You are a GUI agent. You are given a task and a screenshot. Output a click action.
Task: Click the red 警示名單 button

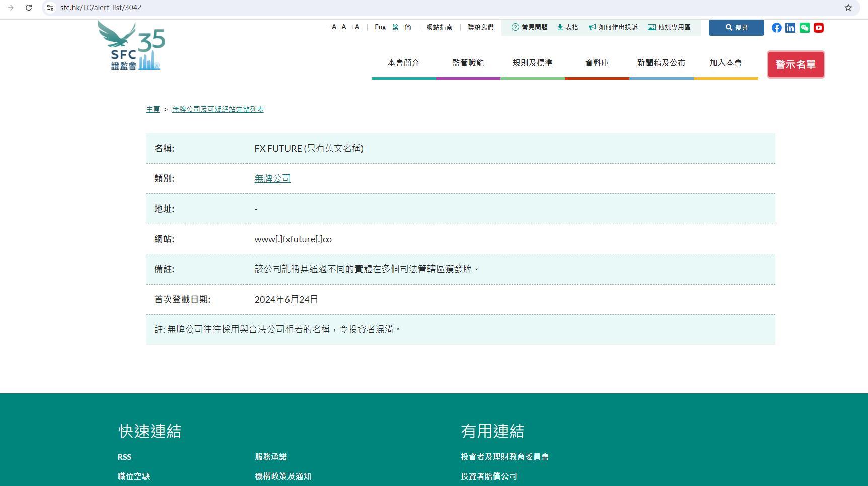(x=795, y=64)
